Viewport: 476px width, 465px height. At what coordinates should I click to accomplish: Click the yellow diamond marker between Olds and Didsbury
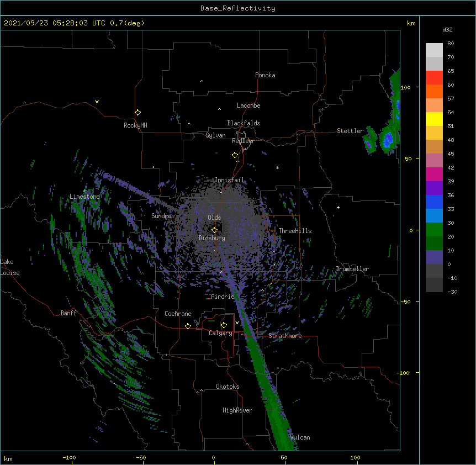click(215, 230)
